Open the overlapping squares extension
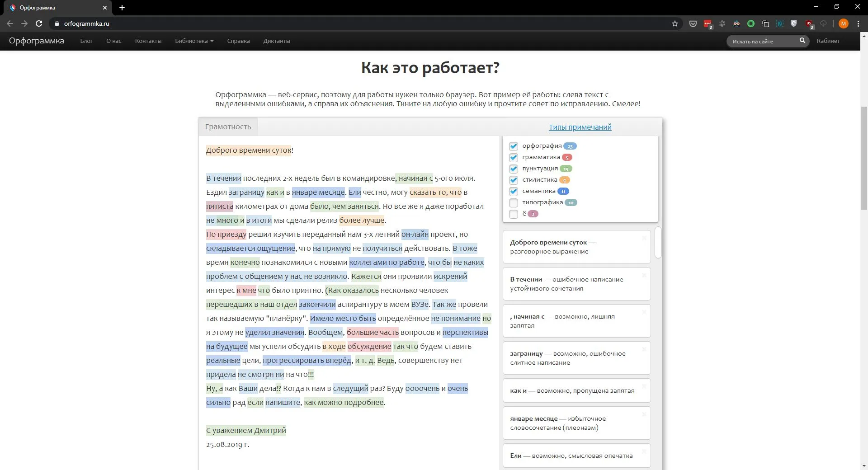This screenshot has width=868, height=470. tap(765, 23)
